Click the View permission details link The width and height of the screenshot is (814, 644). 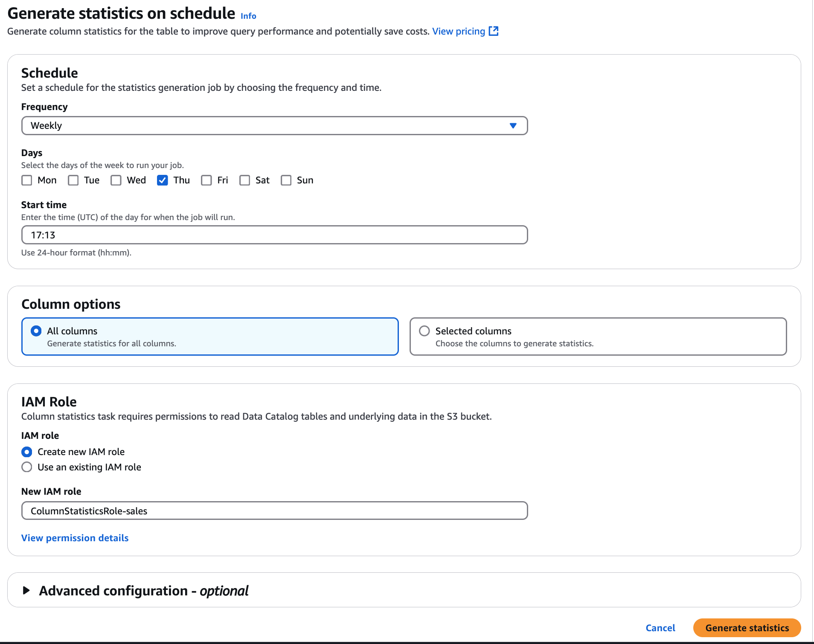75,538
